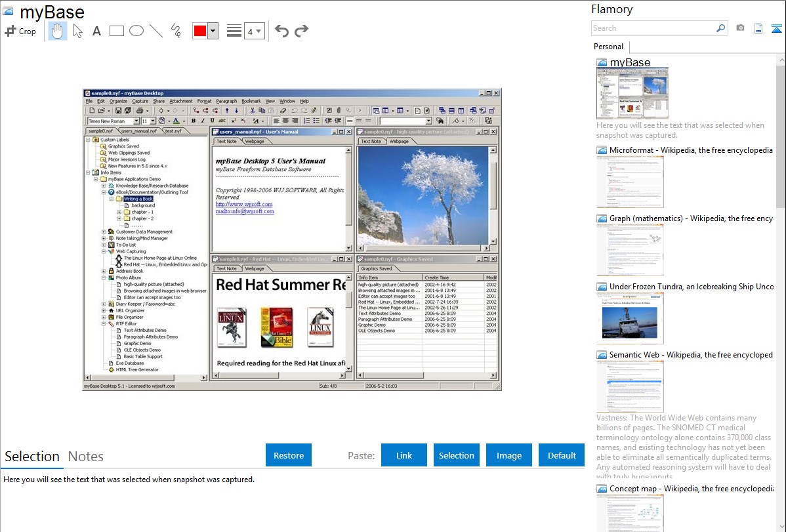This screenshot has width=786, height=532.
Task: Click the small icon beside Semantic Web entry title
Action: tap(602, 354)
